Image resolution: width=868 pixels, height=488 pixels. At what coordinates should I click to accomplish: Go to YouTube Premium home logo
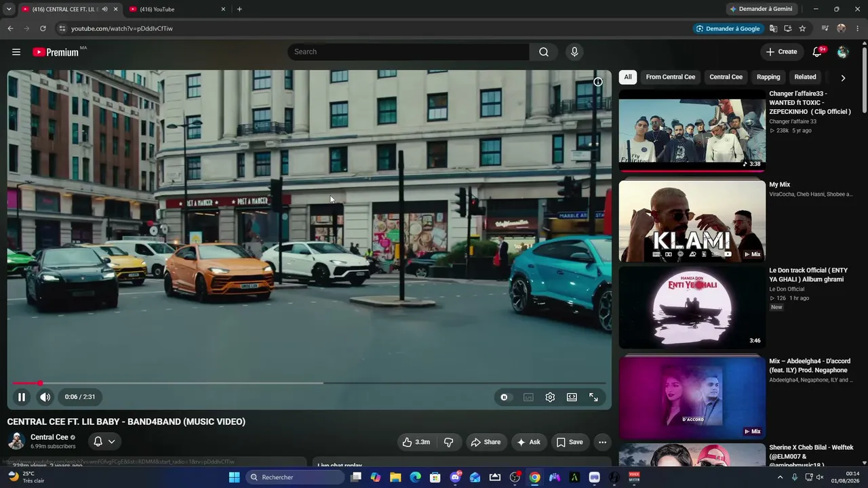pyautogui.click(x=56, y=52)
